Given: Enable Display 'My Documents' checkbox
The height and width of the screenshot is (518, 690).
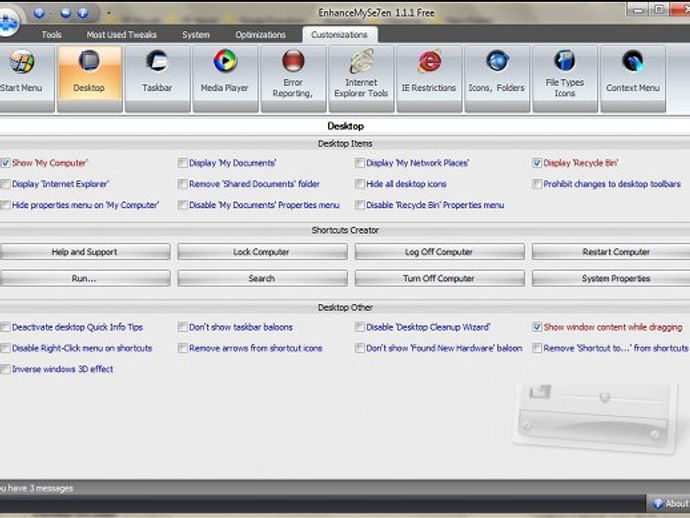Looking at the screenshot, I should 183,163.
